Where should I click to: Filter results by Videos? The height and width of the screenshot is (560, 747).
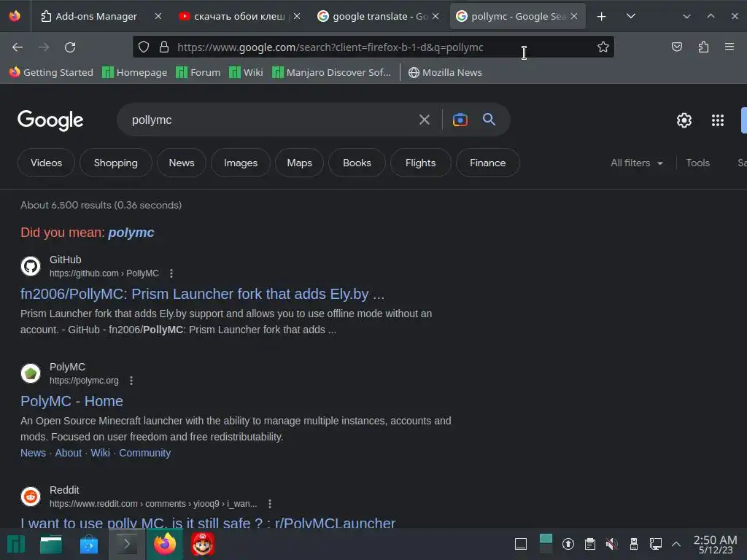click(x=46, y=163)
